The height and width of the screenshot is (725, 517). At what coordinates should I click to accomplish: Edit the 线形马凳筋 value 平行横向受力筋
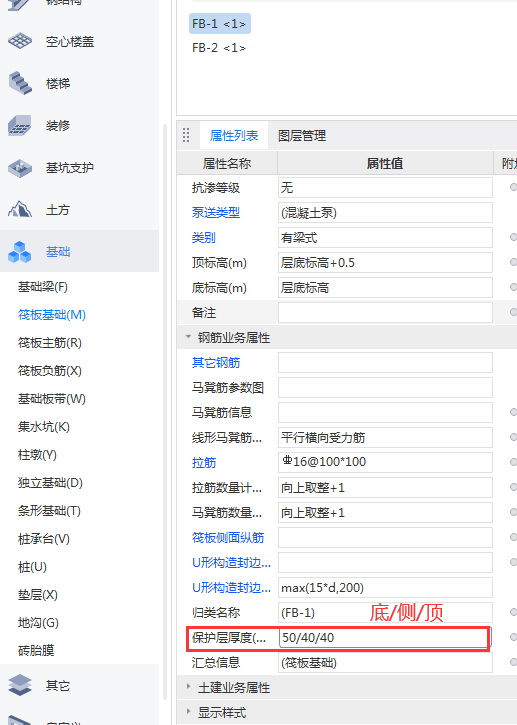pos(385,437)
